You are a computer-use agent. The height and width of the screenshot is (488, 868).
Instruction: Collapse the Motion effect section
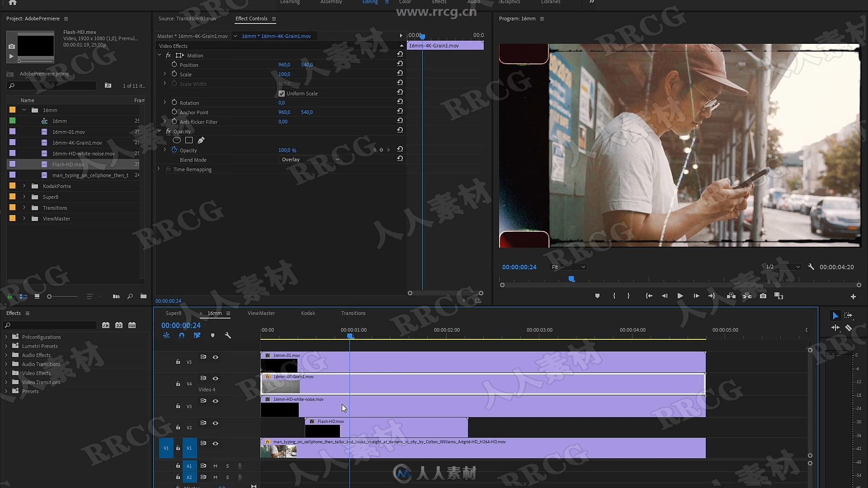pyautogui.click(x=159, y=55)
